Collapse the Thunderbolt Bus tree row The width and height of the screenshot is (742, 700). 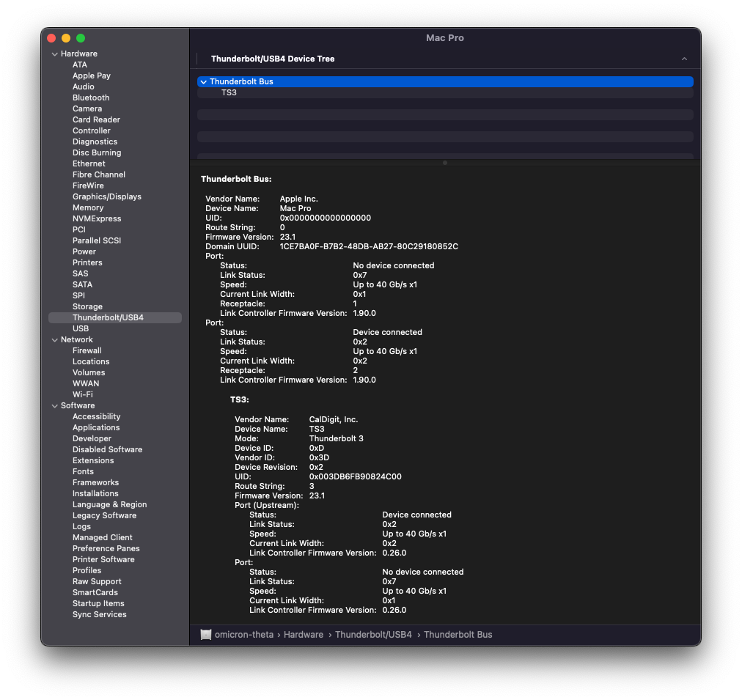(x=203, y=82)
